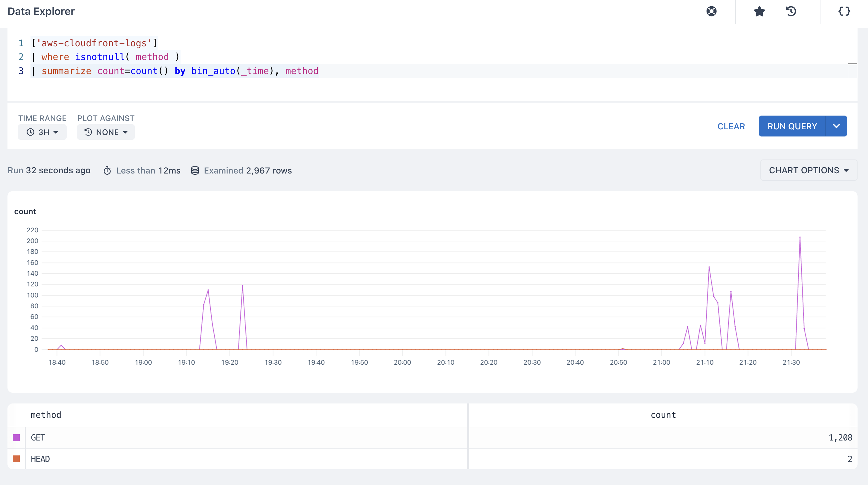Open the 3H time range dropdown
This screenshot has width=868, height=485.
[x=42, y=132]
